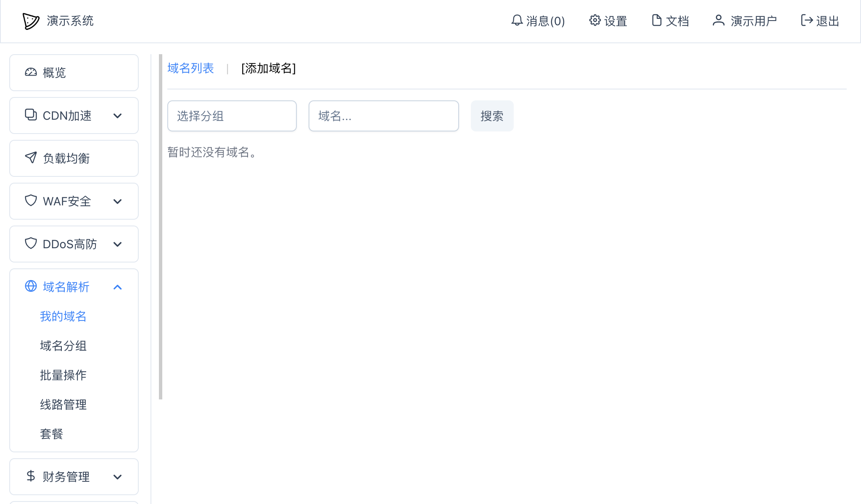Click the [添加域名] link

click(268, 68)
